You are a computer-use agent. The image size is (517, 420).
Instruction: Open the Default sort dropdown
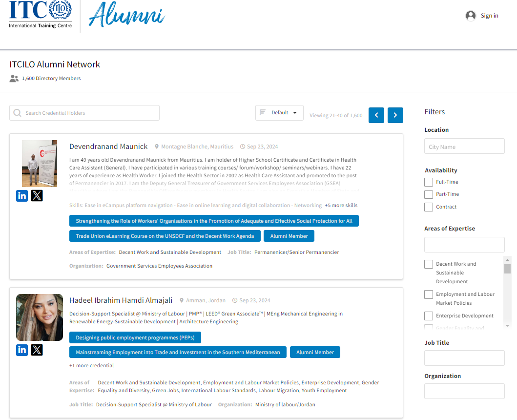coord(279,112)
